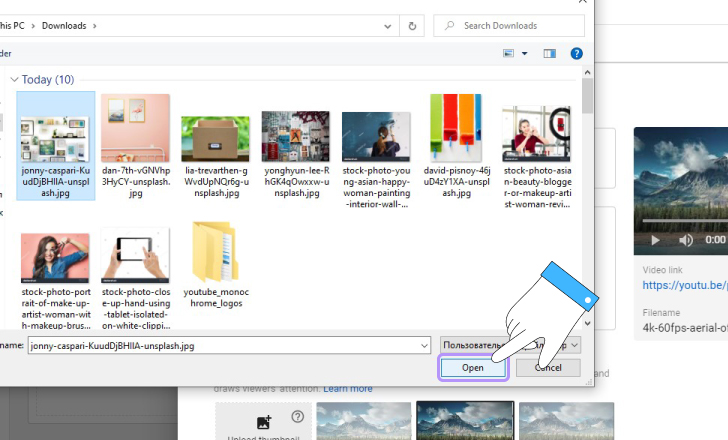Image resolution: width=728 pixels, height=440 pixels.
Task: Select the jonny-caspari-KuudDjBHIIA-unsplash.jpg file
Action: click(56, 146)
